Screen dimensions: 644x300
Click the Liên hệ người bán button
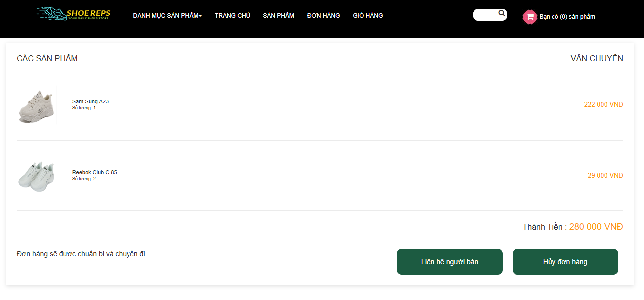(450, 262)
